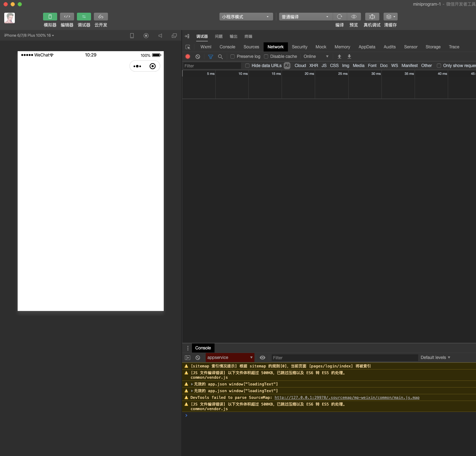This screenshot has height=456, width=476.
Task: Filter requests by Cloud type
Action: coord(300,66)
